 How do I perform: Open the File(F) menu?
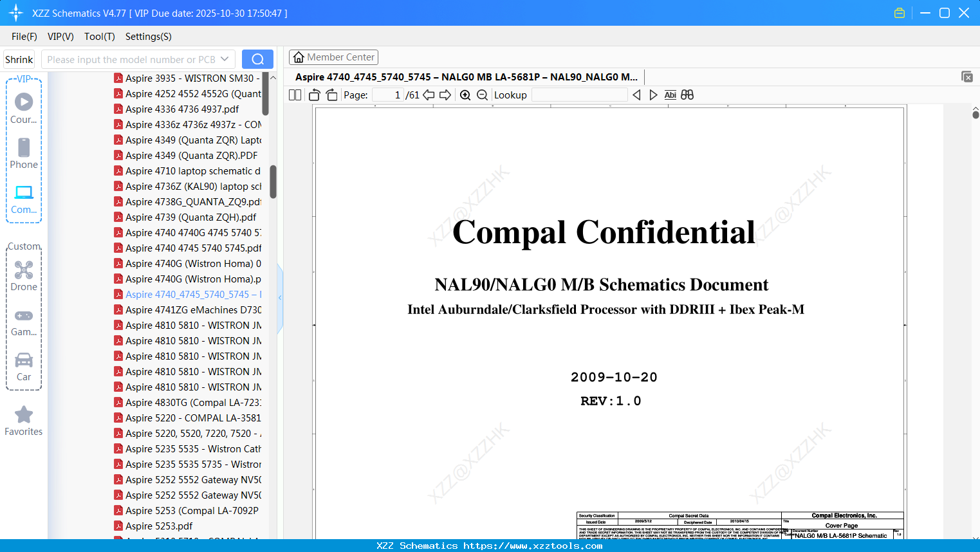[24, 37]
